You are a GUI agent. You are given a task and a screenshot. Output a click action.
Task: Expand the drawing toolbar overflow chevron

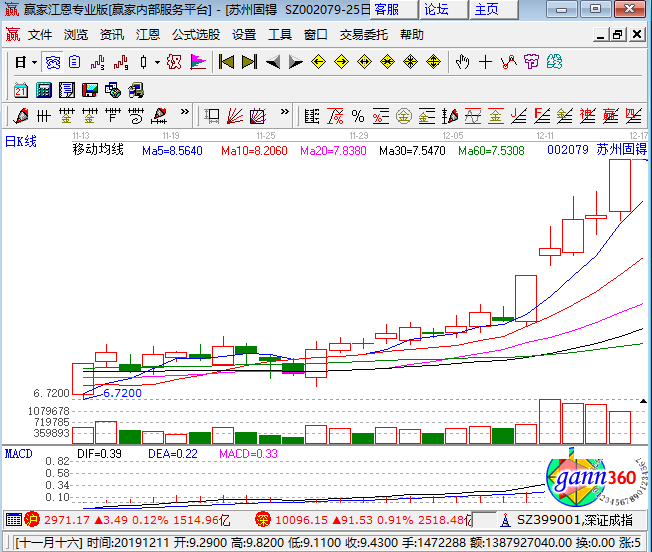185,112
